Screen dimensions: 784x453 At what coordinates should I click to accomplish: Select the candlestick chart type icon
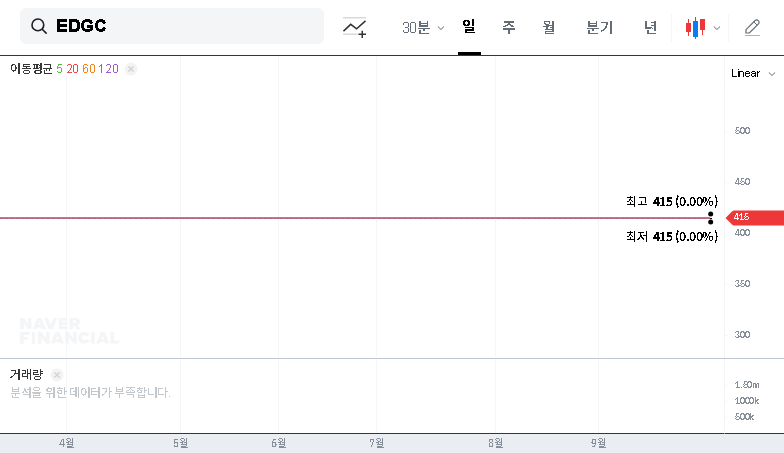[x=695, y=28]
